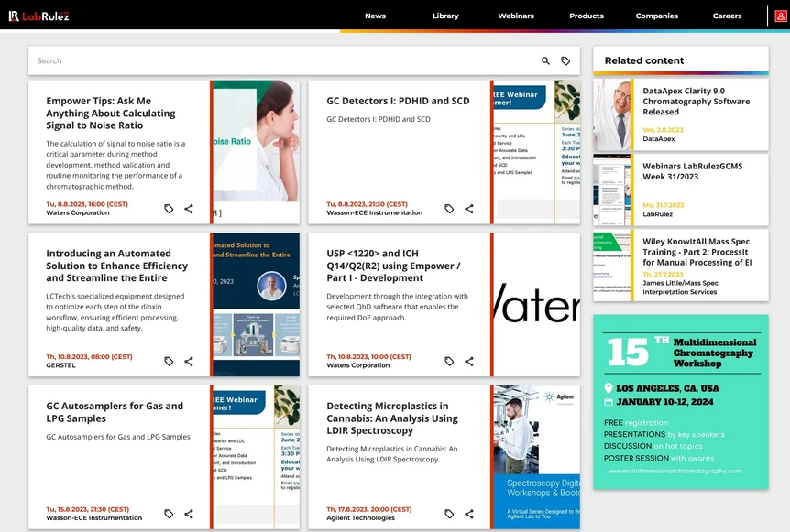Click the GC Detectors I webinar thumbnail
Screen dimensions: 790x532
coord(536,152)
